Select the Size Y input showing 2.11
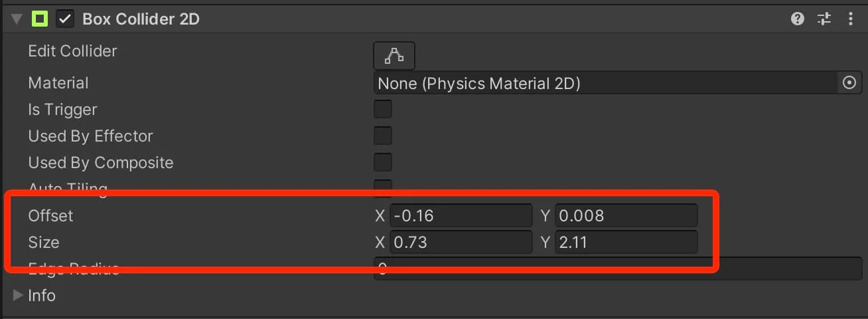 (626, 243)
